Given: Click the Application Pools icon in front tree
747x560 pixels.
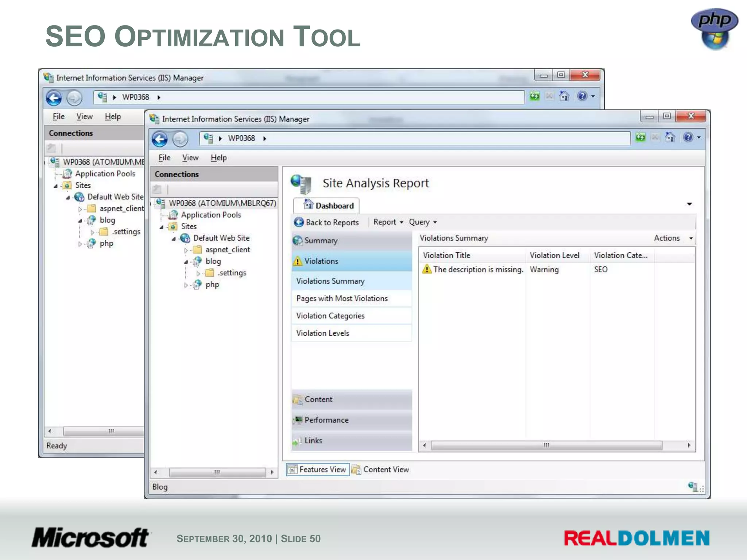Looking at the screenshot, I should (x=173, y=215).
